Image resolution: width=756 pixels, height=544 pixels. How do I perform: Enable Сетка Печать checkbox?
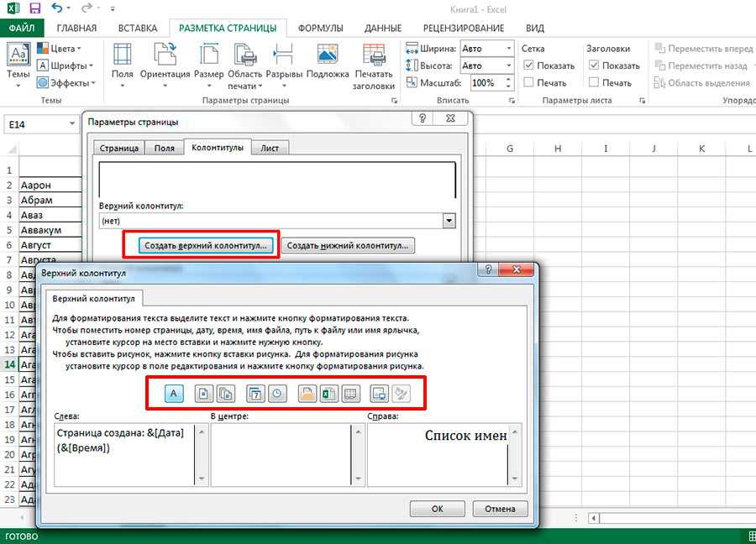tap(528, 82)
